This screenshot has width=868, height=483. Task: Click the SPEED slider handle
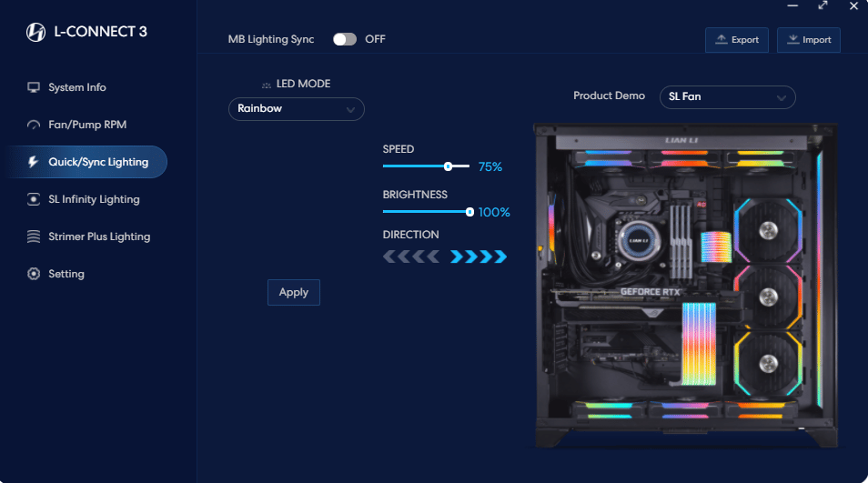pos(448,166)
